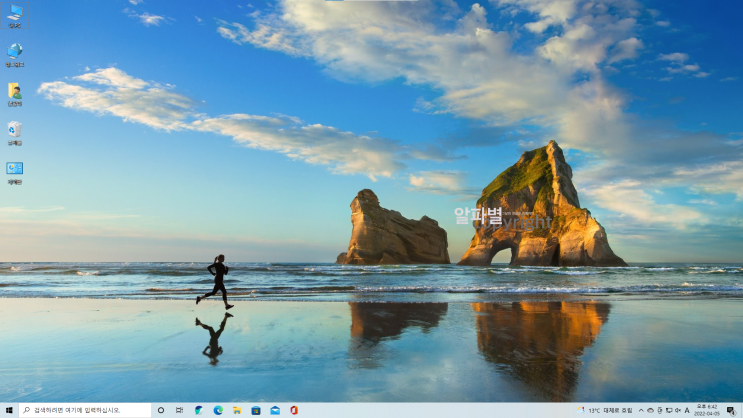
Task: Open network settings tray icon
Action: point(669,410)
